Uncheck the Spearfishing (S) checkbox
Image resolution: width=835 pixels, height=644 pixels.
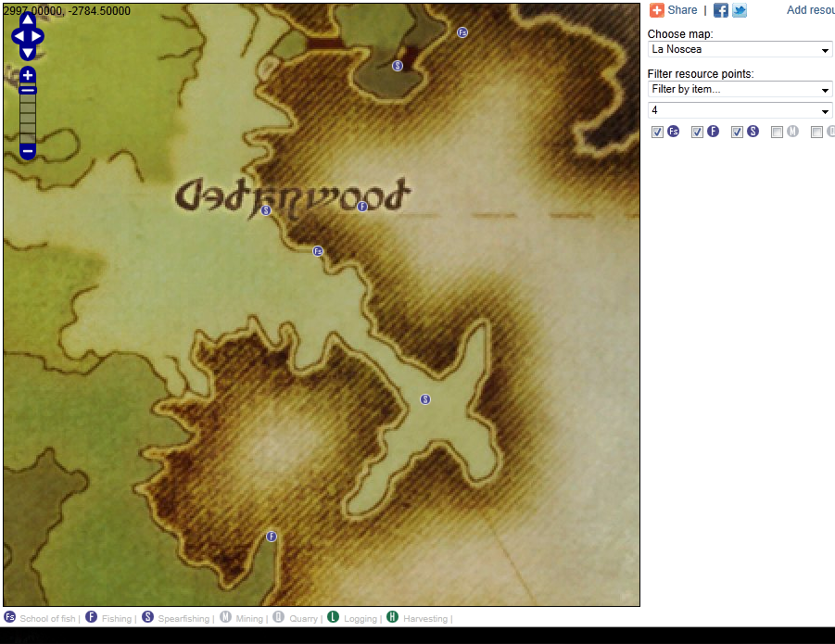pyautogui.click(x=738, y=133)
